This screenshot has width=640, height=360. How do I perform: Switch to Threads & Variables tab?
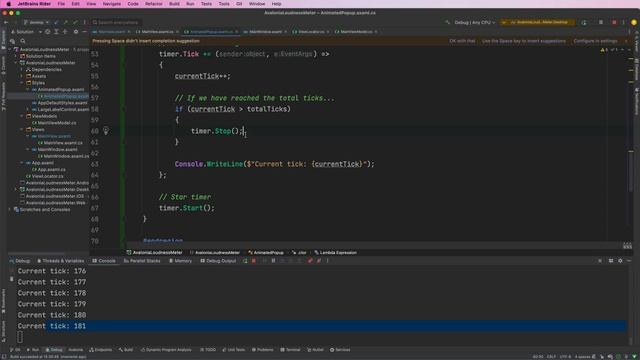60,261
